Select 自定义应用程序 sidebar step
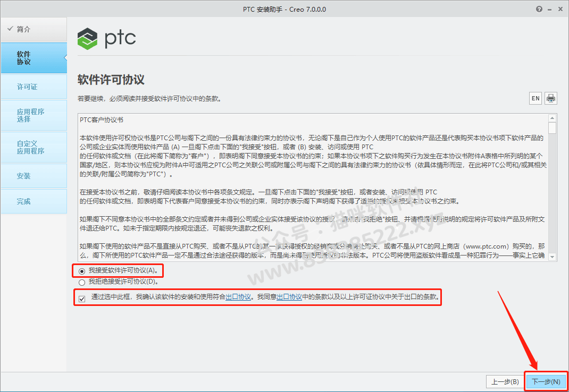 [x=34, y=147]
